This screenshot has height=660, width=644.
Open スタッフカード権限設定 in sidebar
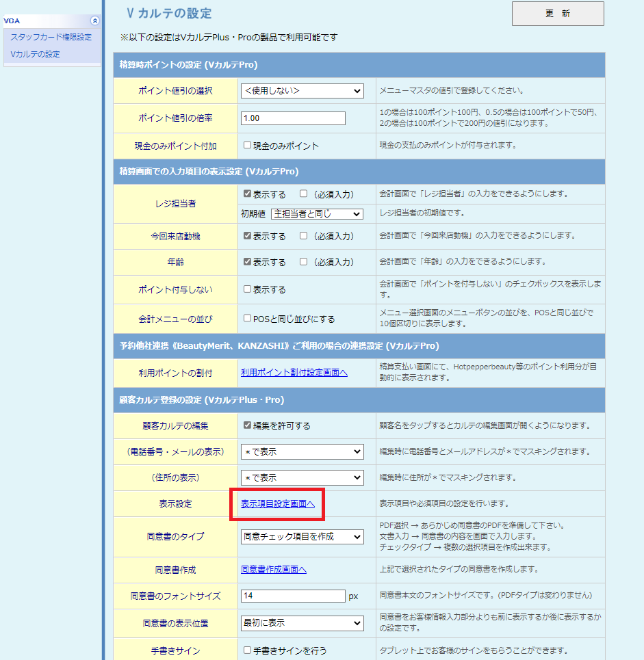pyautogui.click(x=51, y=37)
